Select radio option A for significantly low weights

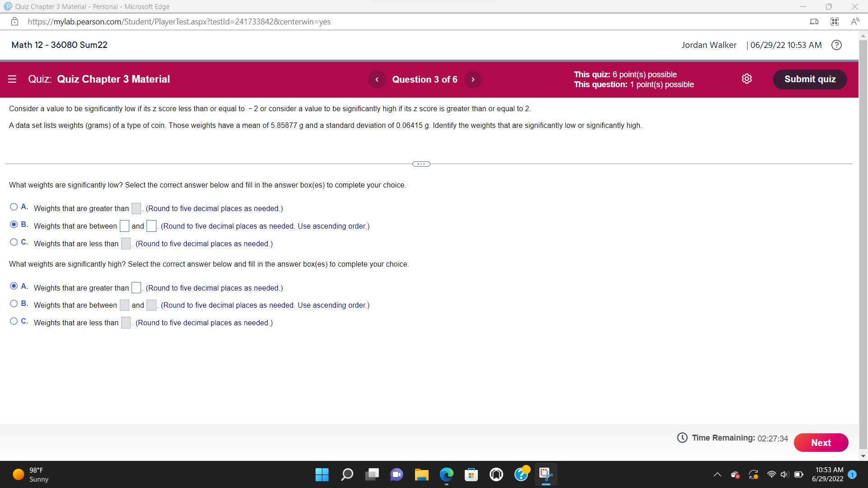tap(14, 206)
